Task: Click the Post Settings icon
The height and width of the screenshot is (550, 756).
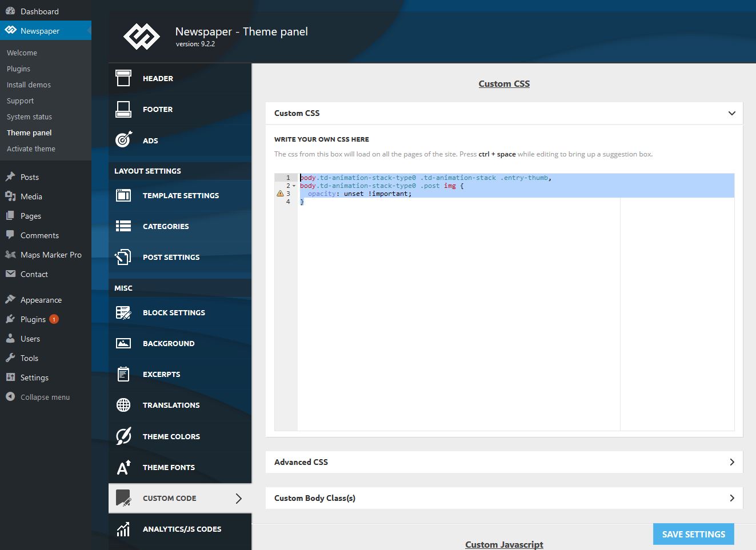Action: click(x=123, y=257)
